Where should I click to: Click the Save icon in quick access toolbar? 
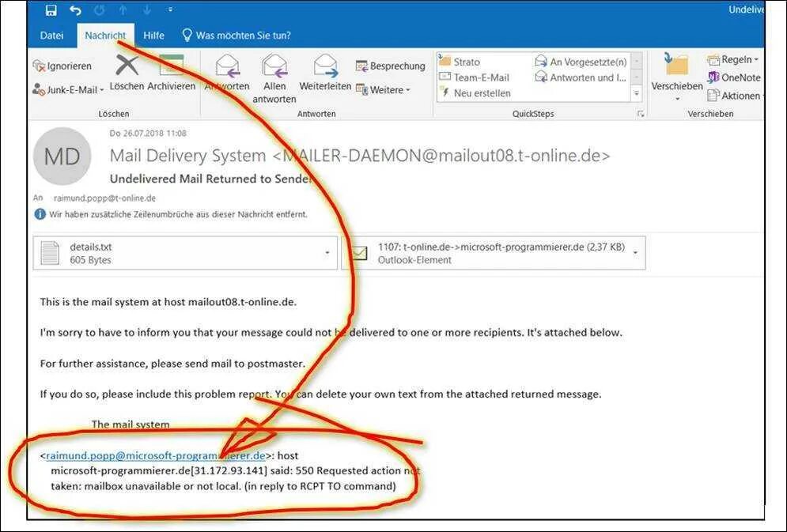(51, 9)
